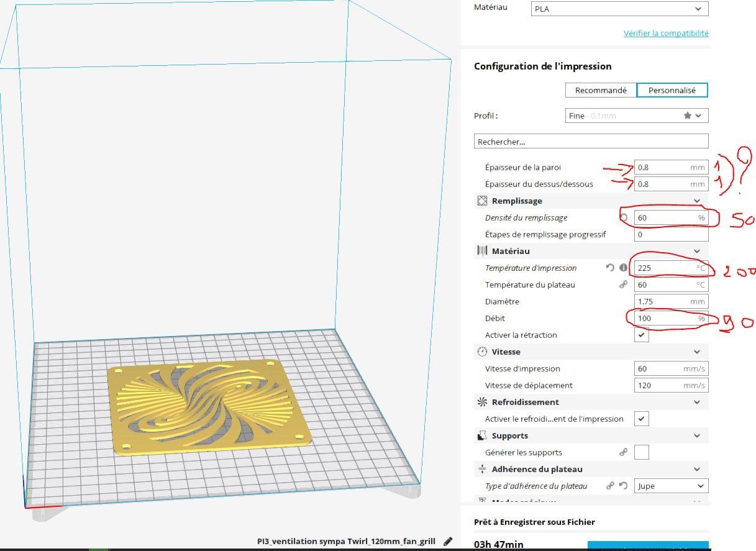Click the info icon beside Température d'impression
The width and height of the screenshot is (756, 551).
(623, 268)
